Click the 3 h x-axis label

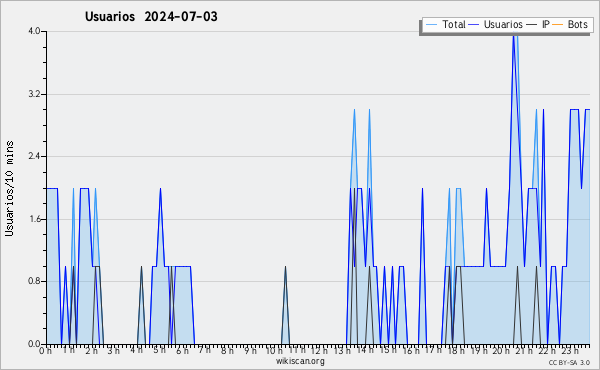113,351
